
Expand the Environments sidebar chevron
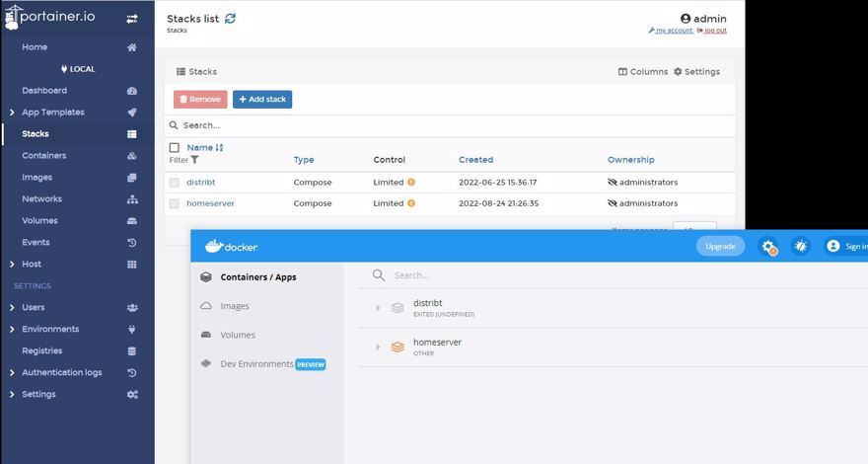point(12,330)
